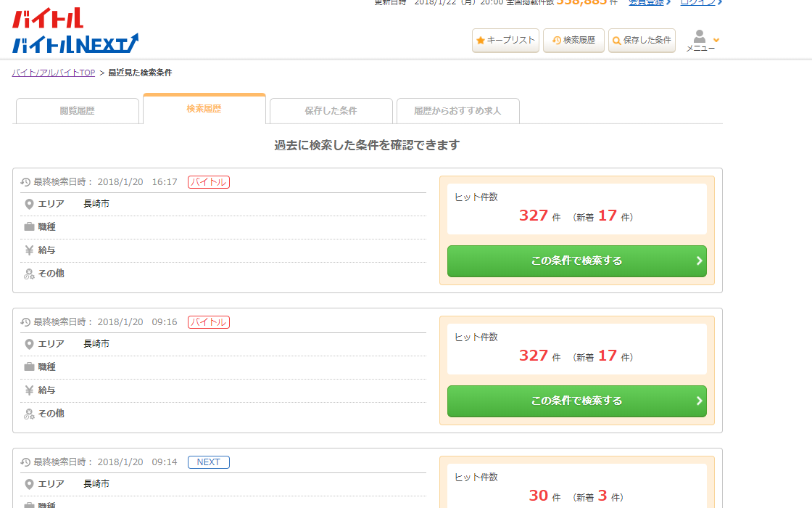Click the gear icon in second その他 row
Image resolution: width=812 pixels, height=508 pixels.
pos(29,414)
